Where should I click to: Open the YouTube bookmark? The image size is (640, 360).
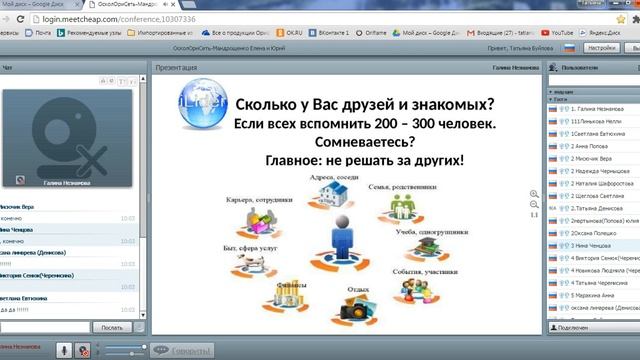pyautogui.click(x=557, y=33)
